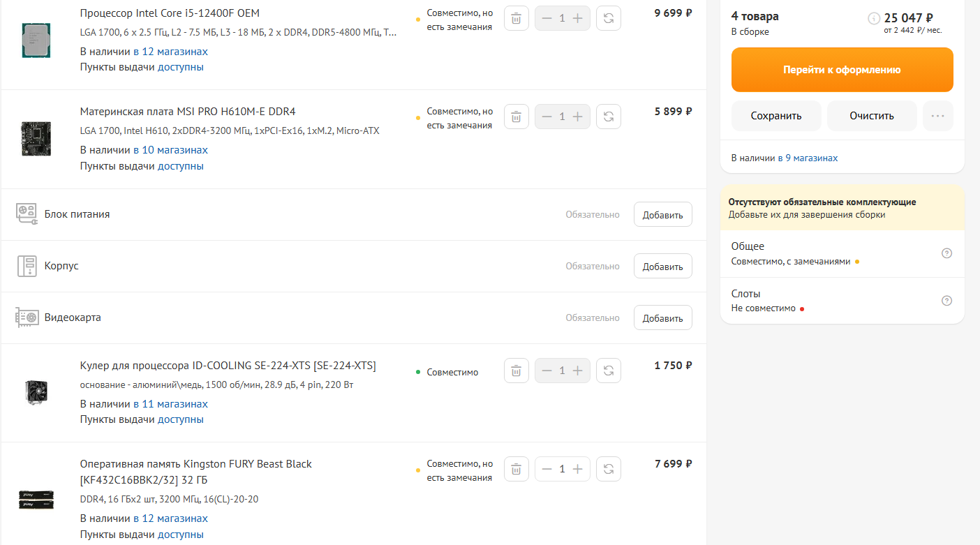
Task: Open Процессор Intel Core i5-12400F OEM title
Action: (x=170, y=13)
